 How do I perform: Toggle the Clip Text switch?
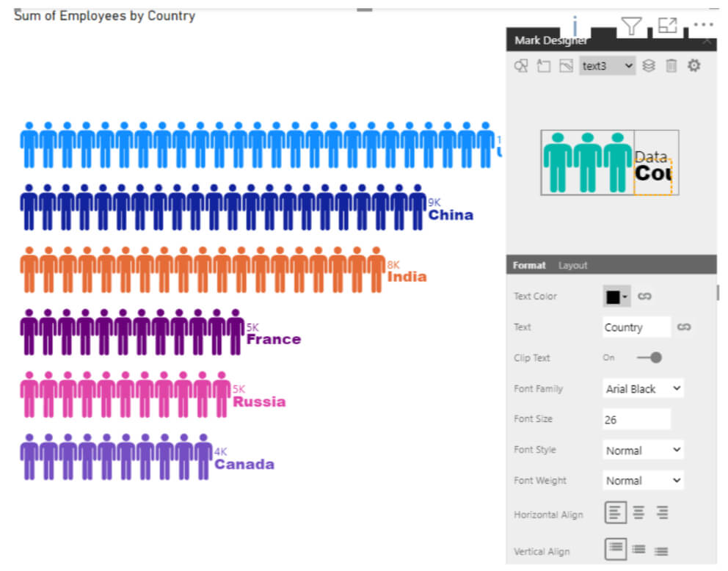[x=650, y=358]
